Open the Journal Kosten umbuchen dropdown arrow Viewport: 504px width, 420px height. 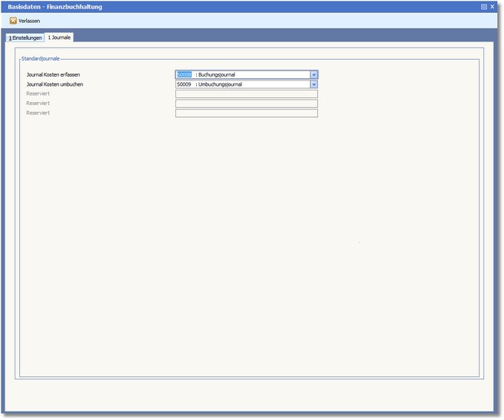click(x=314, y=84)
